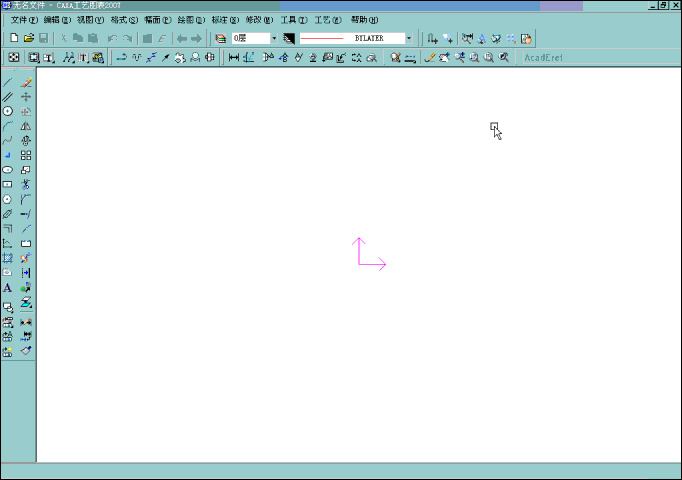Click the redo arrow icon
The image size is (682, 480).
pyautogui.click(x=127, y=38)
